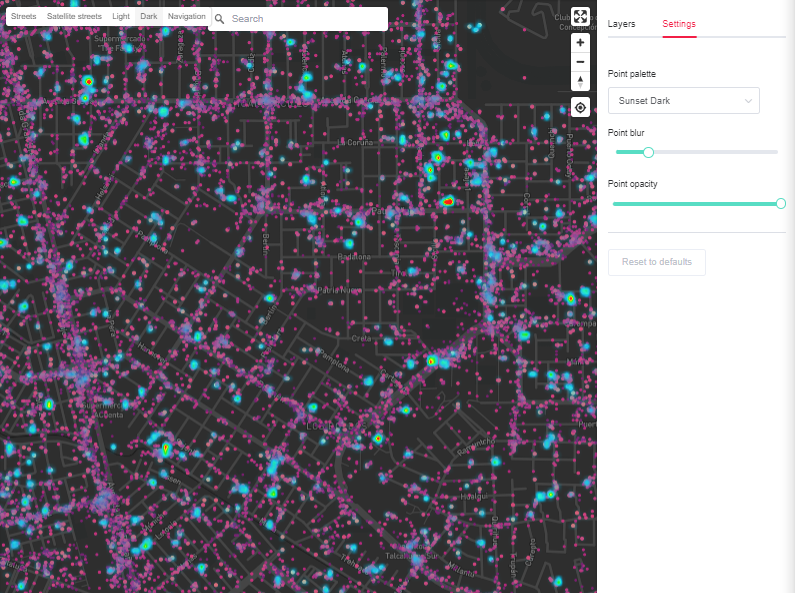This screenshot has height=593, width=795.
Task: Click the 'Point blur' label
Action: [x=626, y=133]
